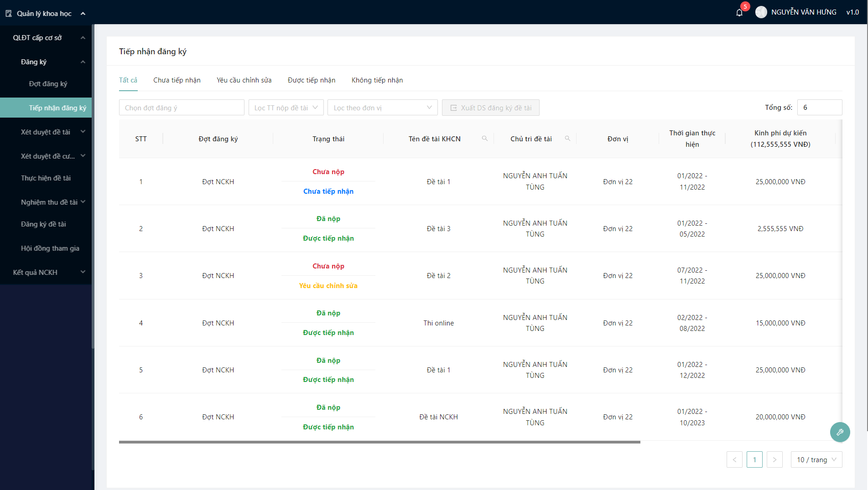Click Xuất DS đăng ký đề tài button

(x=491, y=108)
